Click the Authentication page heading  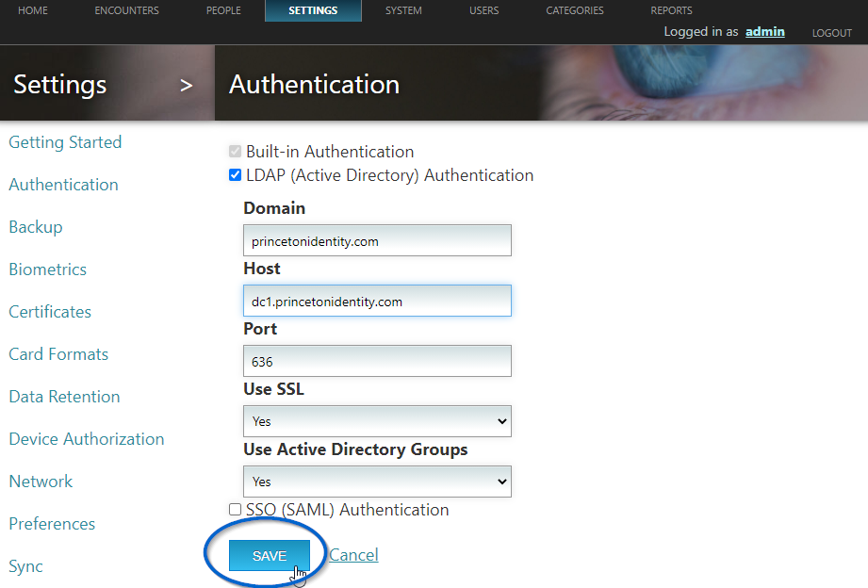point(314,85)
